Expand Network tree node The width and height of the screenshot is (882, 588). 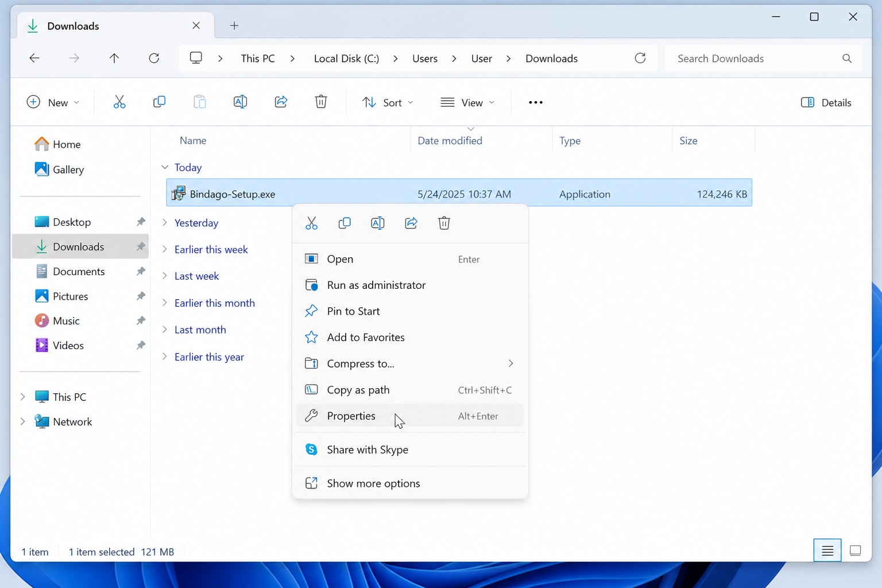click(x=23, y=421)
